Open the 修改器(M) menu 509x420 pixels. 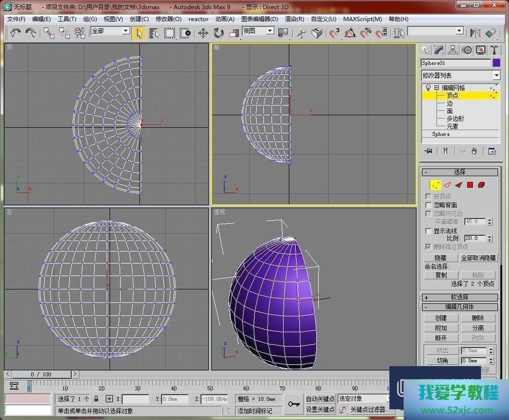(x=168, y=19)
